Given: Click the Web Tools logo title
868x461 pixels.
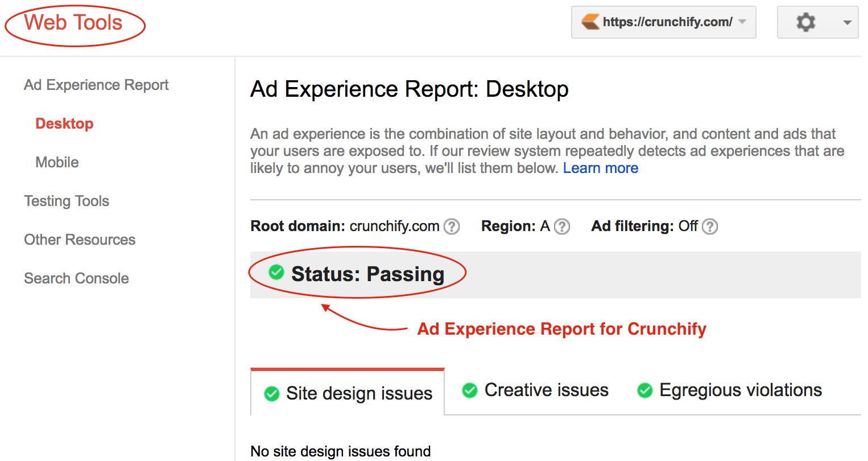Looking at the screenshot, I should click(x=73, y=23).
